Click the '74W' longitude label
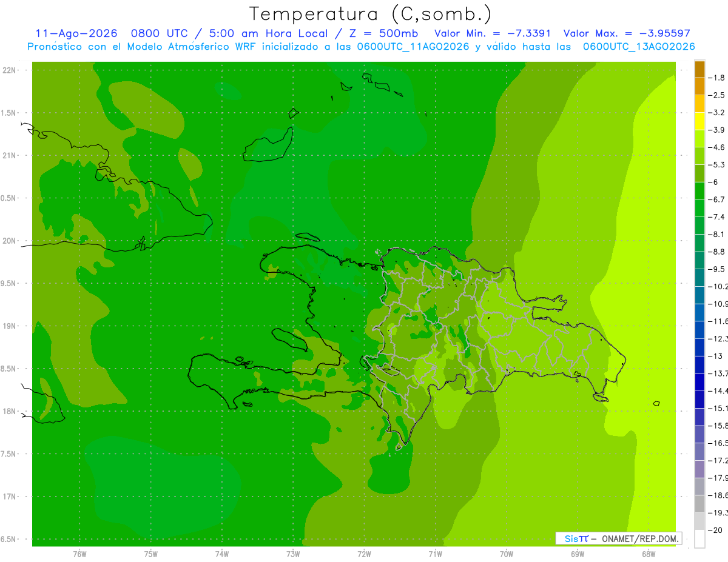 (x=222, y=554)
